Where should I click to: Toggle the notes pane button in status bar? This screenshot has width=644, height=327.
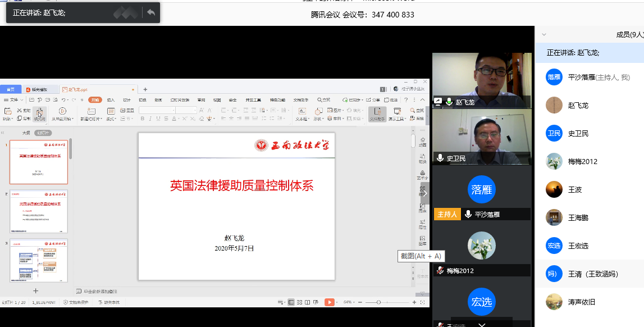281,302
